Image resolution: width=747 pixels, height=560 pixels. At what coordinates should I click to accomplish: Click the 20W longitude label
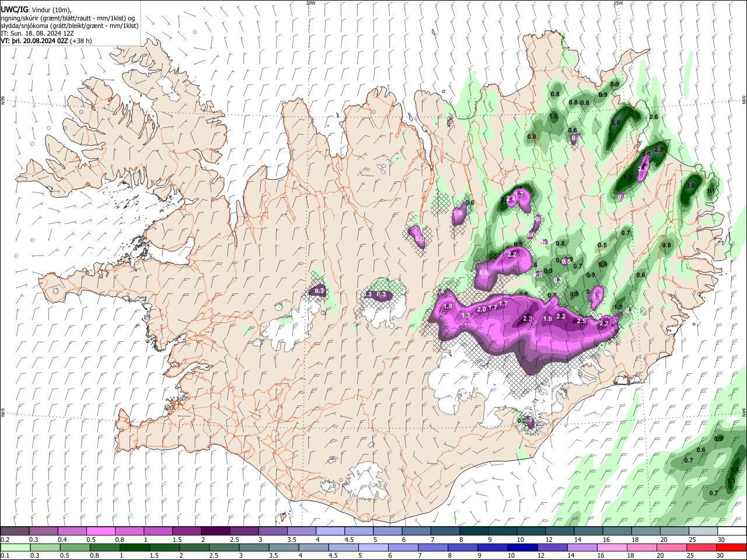tap(310, 3)
